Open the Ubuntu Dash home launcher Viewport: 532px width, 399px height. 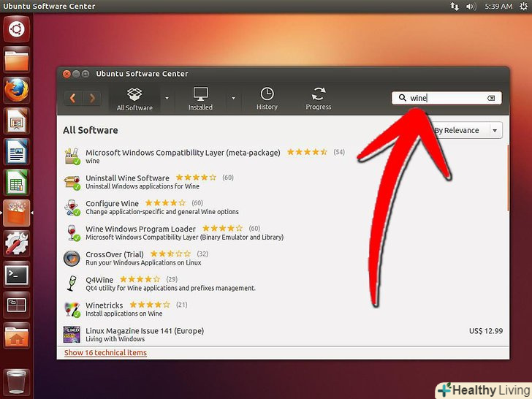[x=16, y=29]
